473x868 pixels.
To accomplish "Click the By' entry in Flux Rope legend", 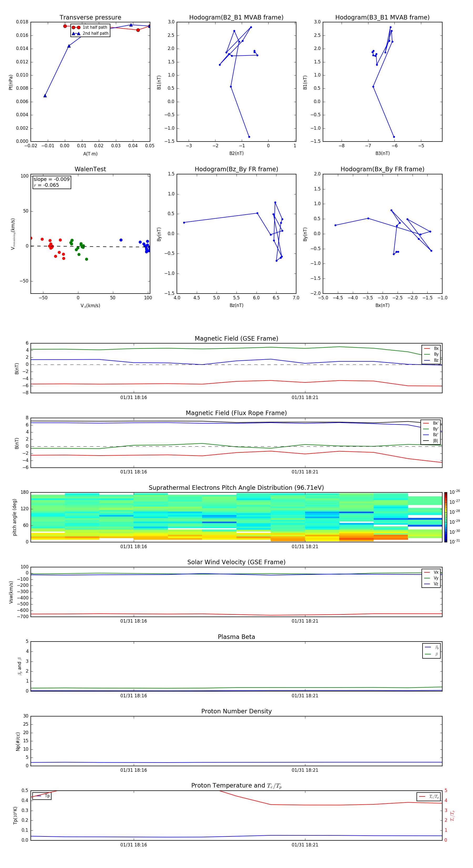I will pos(431,429).
